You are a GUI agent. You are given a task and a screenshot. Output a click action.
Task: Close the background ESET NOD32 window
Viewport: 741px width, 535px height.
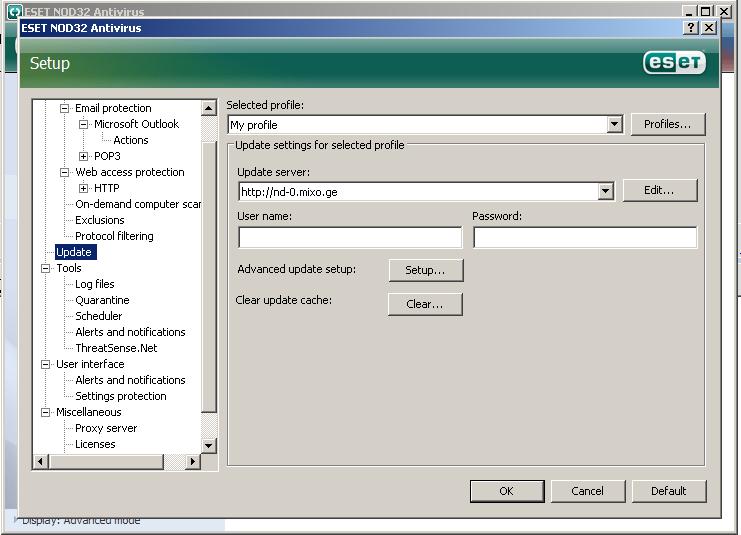724,11
